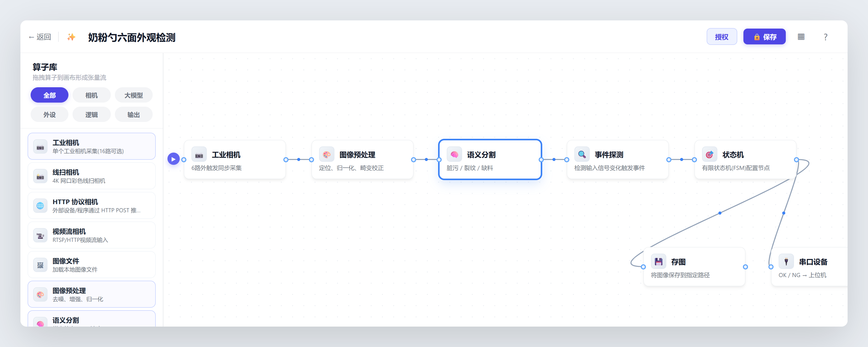868x347 pixels.
Task: Click camera icon of 工业相机 library item
Action: [40, 147]
